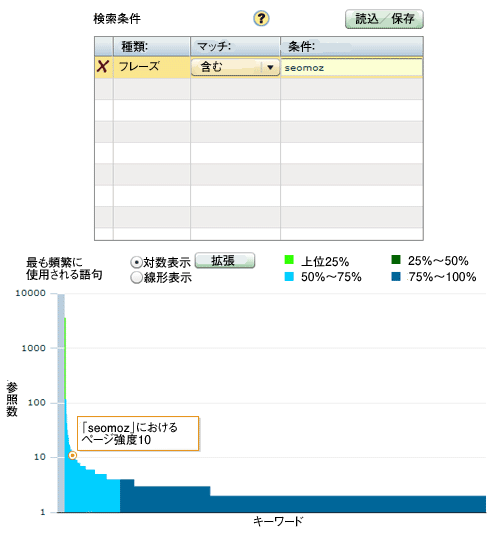This screenshot has height=535, width=490.
Task: Click the seomoz ページ強度10 tooltip box
Action: click(138, 433)
